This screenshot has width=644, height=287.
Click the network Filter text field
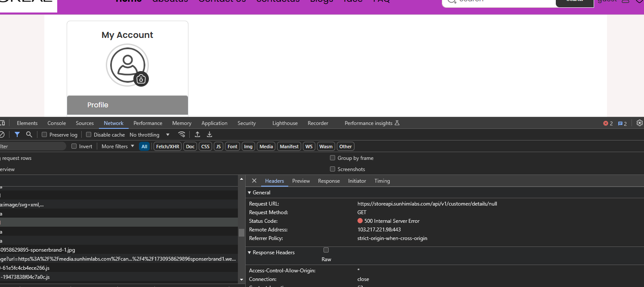click(33, 147)
